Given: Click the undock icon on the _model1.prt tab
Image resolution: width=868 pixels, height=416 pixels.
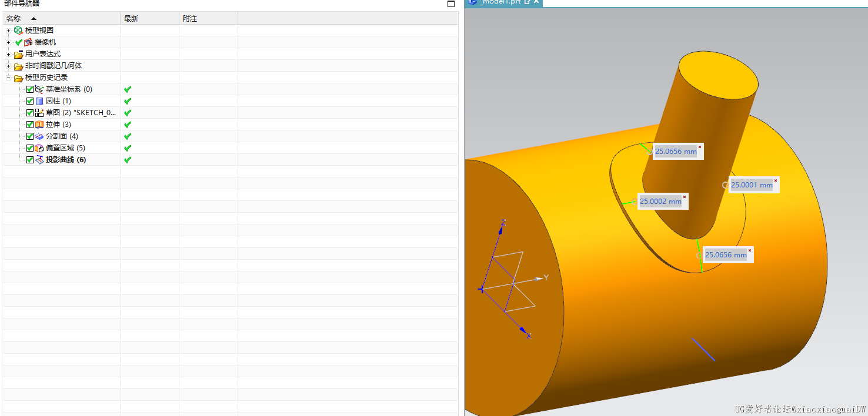Looking at the screenshot, I should click(x=528, y=2).
